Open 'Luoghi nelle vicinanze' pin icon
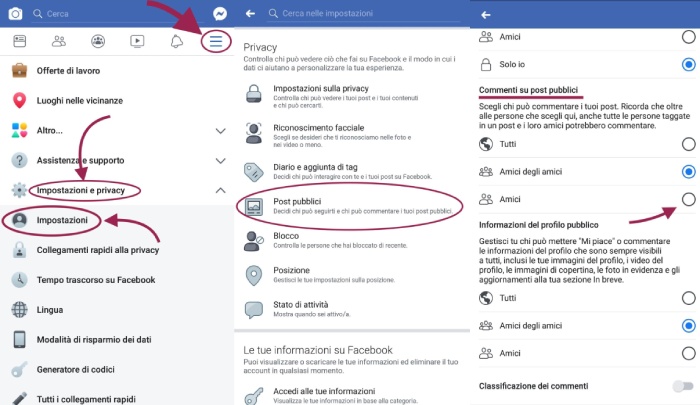This screenshot has height=405, width=700. click(x=19, y=100)
